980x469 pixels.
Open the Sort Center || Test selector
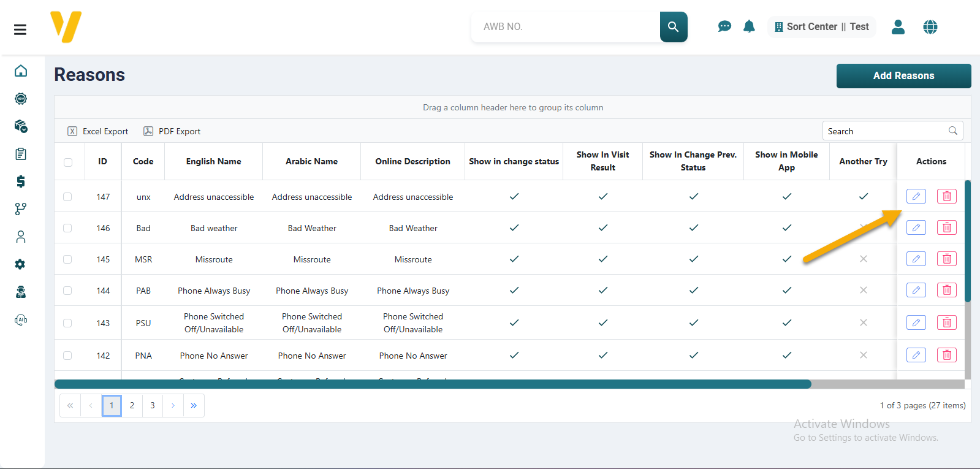pos(821,27)
